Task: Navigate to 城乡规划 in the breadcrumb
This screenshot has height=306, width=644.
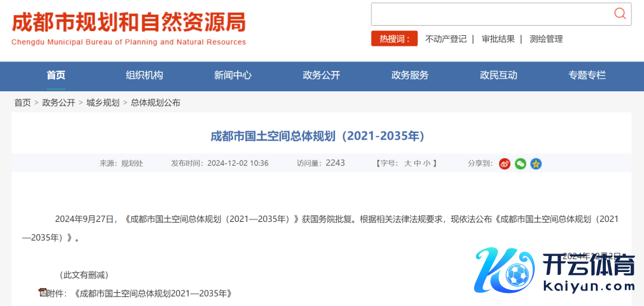Action: (103, 103)
